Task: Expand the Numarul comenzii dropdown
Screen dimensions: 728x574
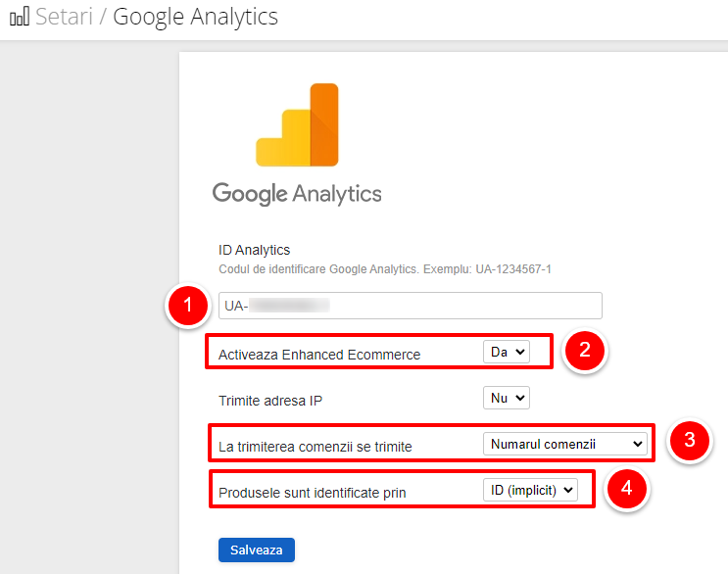Action: point(565,444)
